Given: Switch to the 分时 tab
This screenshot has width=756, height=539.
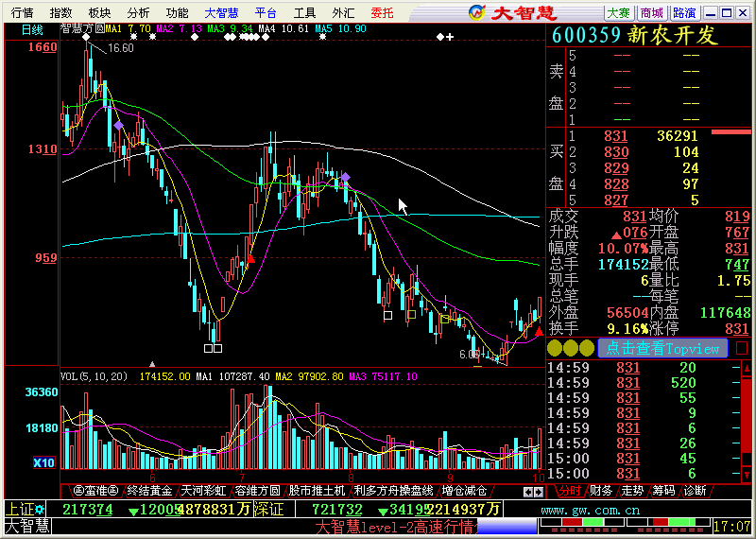Looking at the screenshot, I should [x=570, y=491].
